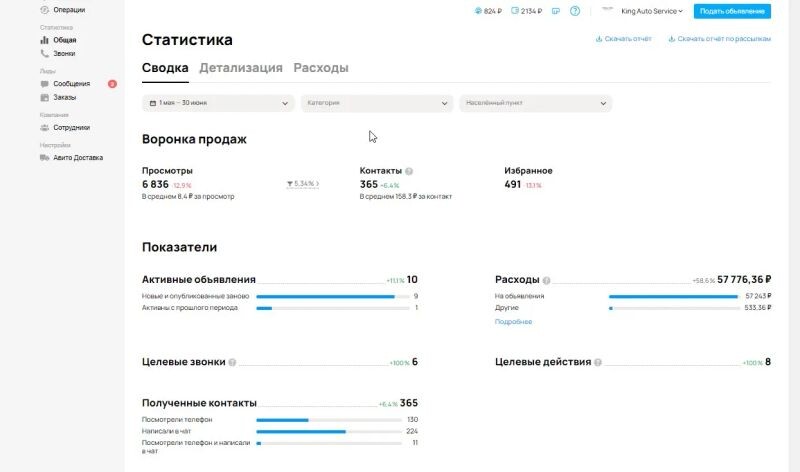The height and width of the screenshot is (472, 800).
Task: Switch to the Детализация tab
Action: click(240, 69)
